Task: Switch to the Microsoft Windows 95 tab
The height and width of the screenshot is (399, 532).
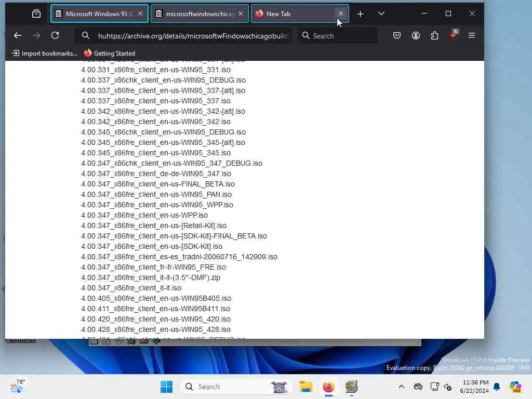Action: (x=99, y=14)
